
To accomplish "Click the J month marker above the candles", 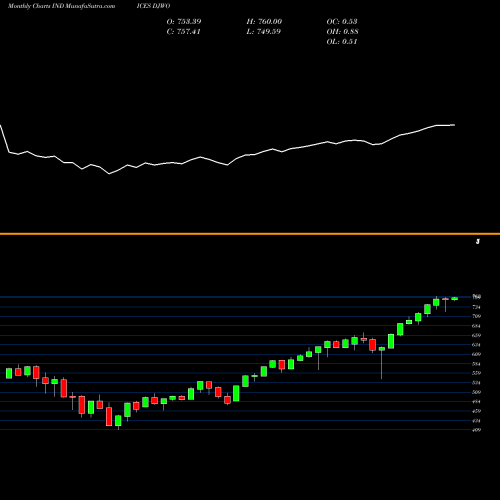I will [478, 241].
